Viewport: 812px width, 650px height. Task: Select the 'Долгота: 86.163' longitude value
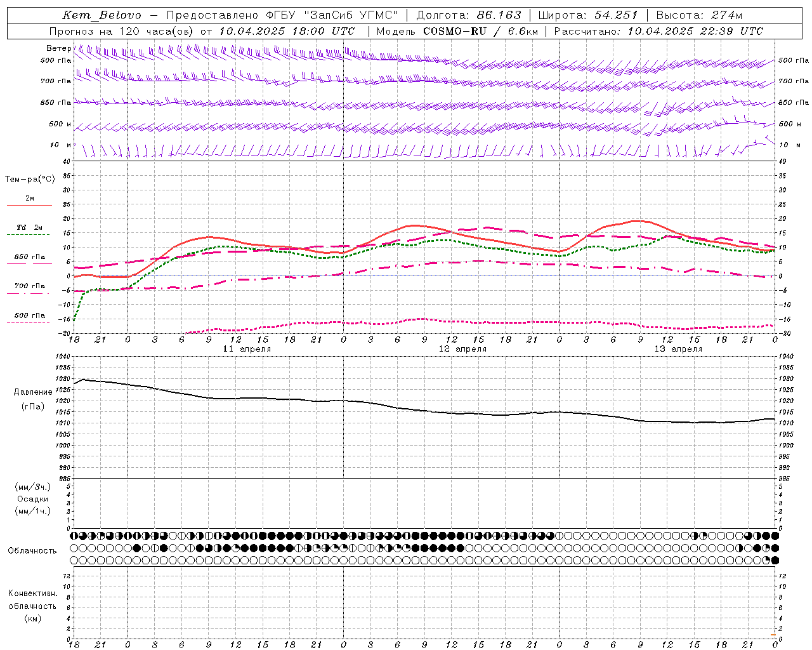469,15
